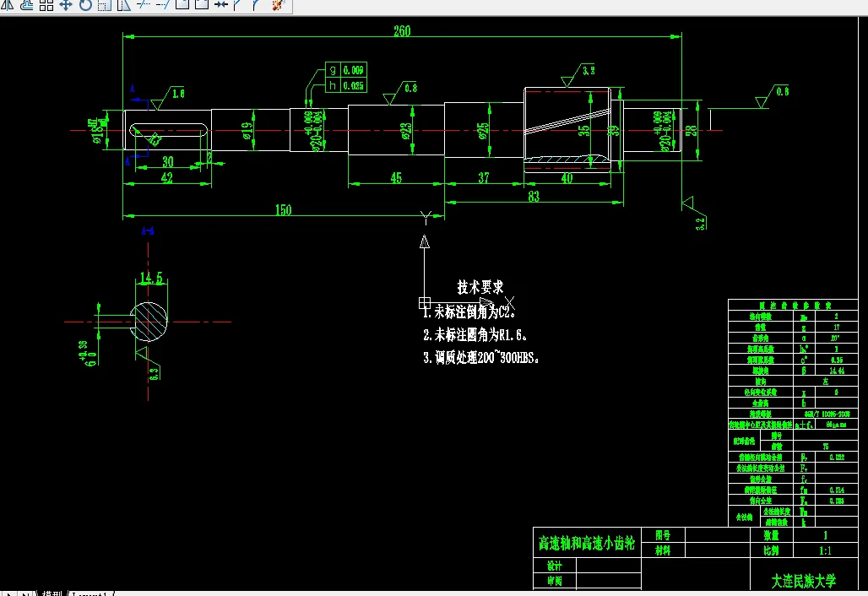Image resolution: width=868 pixels, height=596 pixels.
Task: Click the hatched A-A cross-section circle
Action: pos(150,322)
